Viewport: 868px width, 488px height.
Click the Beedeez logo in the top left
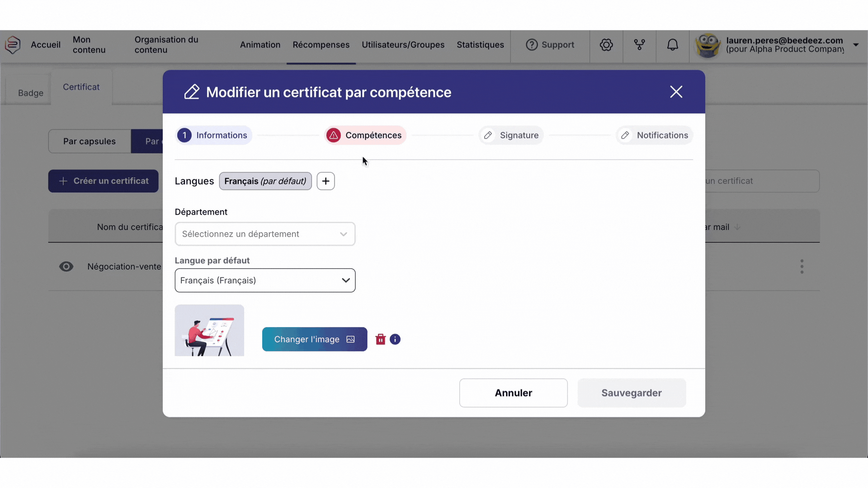click(x=13, y=45)
